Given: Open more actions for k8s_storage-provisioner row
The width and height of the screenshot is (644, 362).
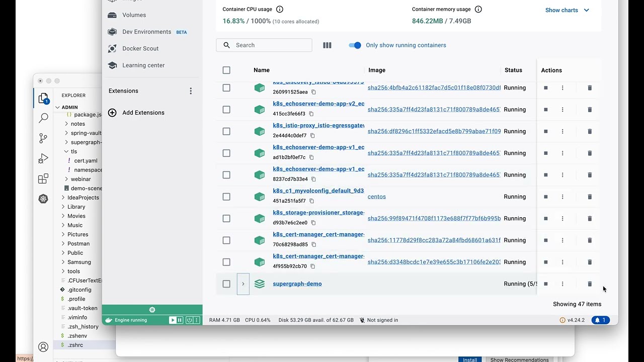Looking at the screenshot, I should click(562, 219).
